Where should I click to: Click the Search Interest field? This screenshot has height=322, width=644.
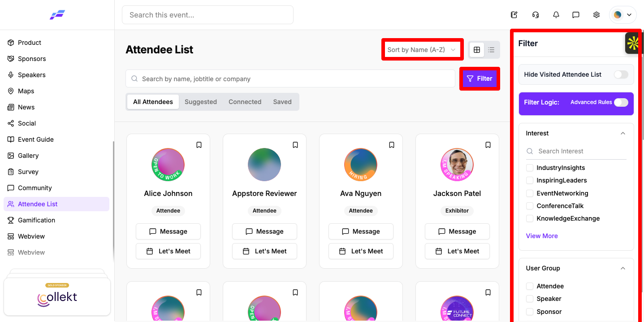click(576, 151)
